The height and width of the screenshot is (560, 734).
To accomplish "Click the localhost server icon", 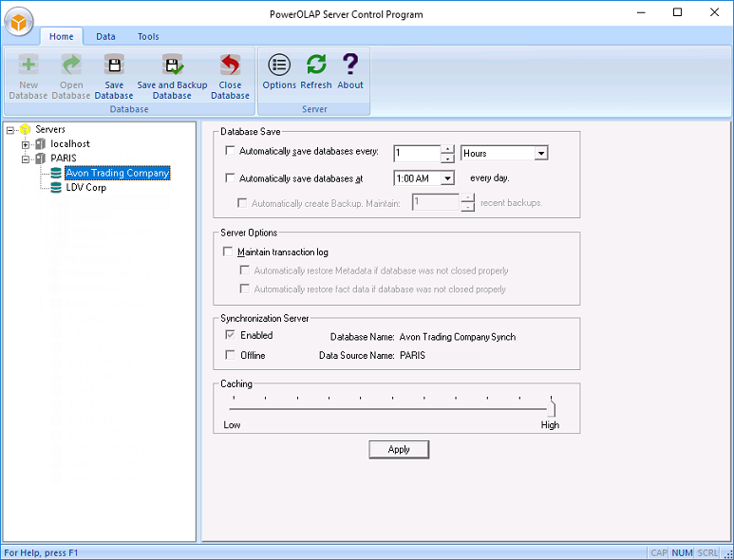I will [41, 144].
